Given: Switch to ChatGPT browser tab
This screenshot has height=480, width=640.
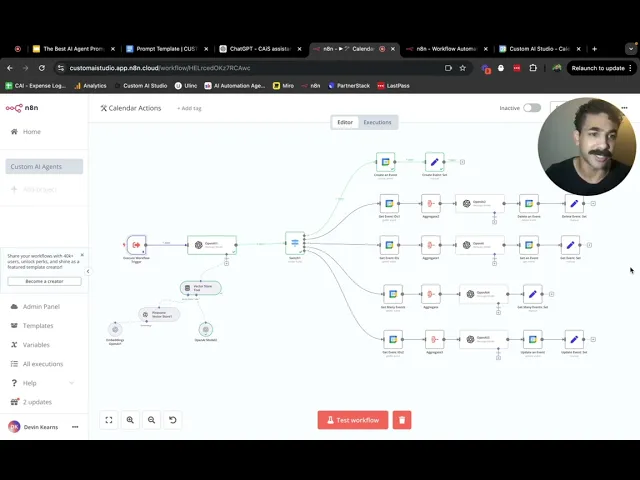Looking at the screenshot, I should 260,49.
